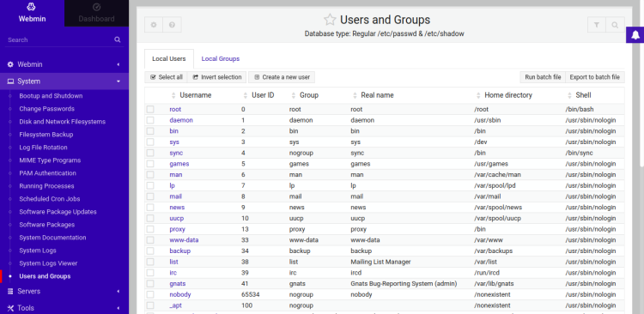644x314 pixels.
Task: Select the checkbox next to www-data
Action: 150,239
